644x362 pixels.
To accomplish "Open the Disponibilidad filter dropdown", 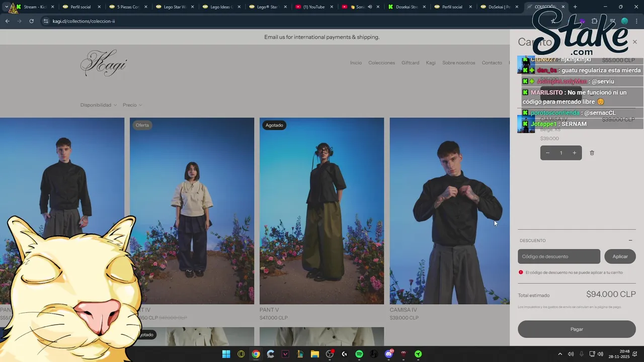I will (x=99, y=105).
